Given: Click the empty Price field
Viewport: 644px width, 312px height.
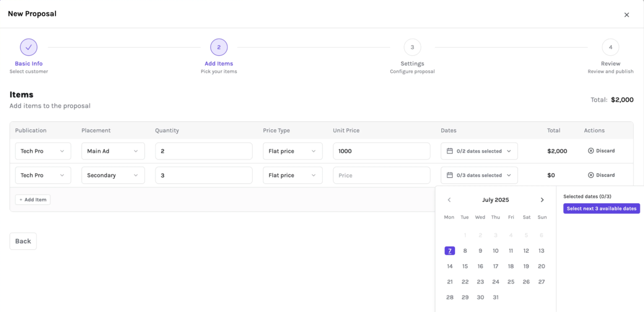Looking at the screenshot, I should (381, 175).
